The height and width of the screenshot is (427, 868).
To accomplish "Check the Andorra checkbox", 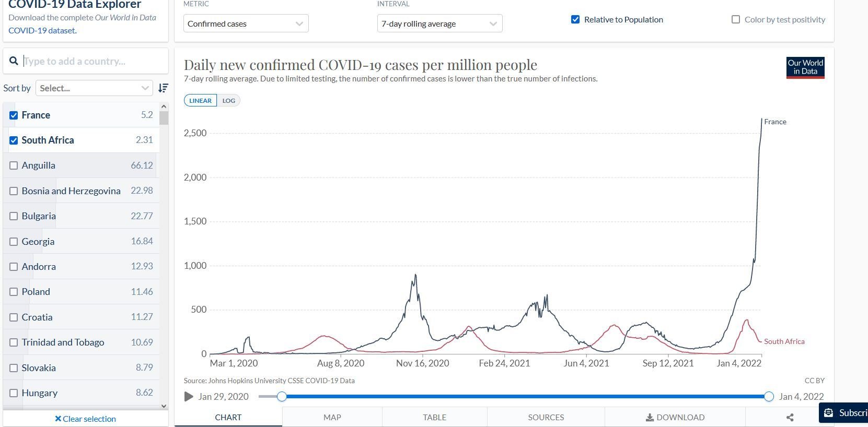I will (14, 267).
